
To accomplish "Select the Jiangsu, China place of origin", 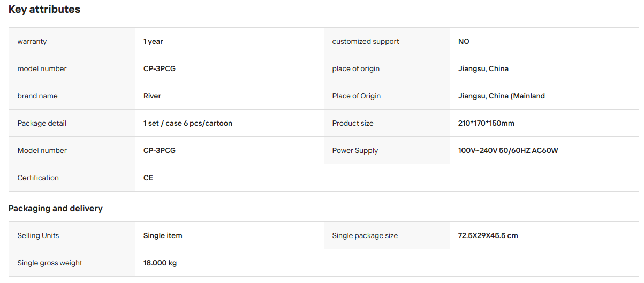I will point(483,68).
